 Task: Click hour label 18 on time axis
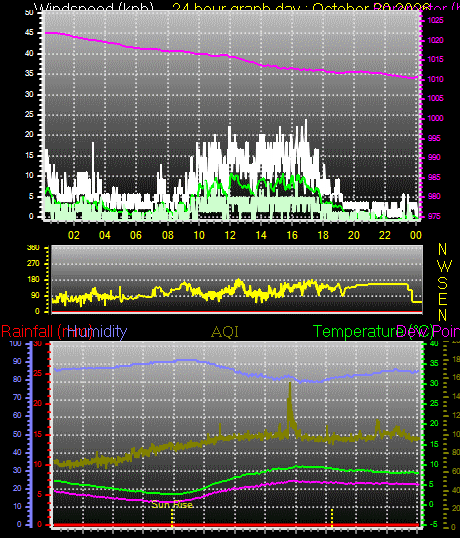point(323,235)
